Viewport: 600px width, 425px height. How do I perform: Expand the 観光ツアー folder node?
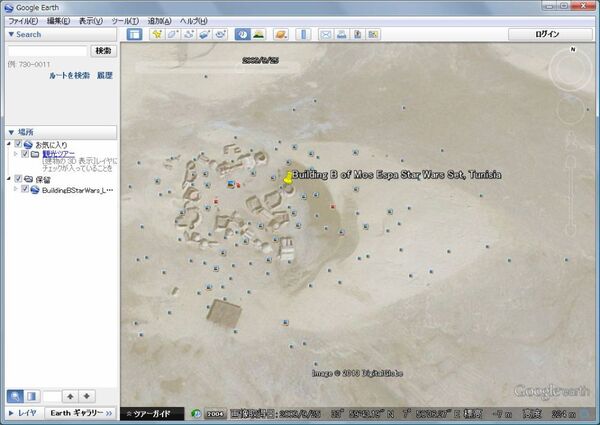16,154
